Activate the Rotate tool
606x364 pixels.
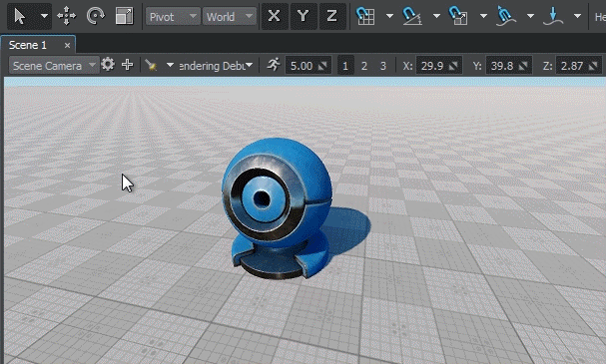(96, 16)
